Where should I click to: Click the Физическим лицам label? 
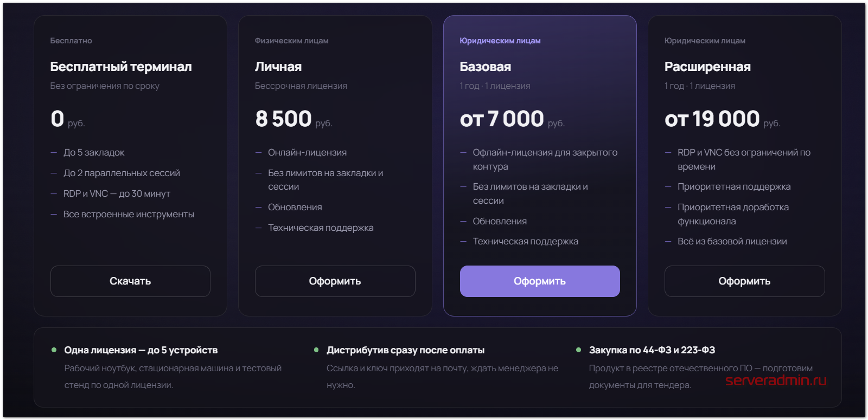coord(292,41)
